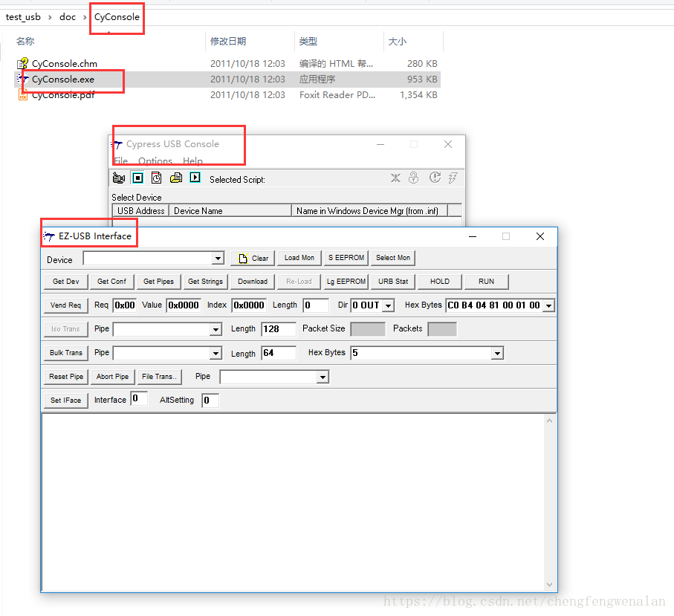This screenshot has width=674, height=616.
Task: Click the Vend Req button
Action: point(66,305)
